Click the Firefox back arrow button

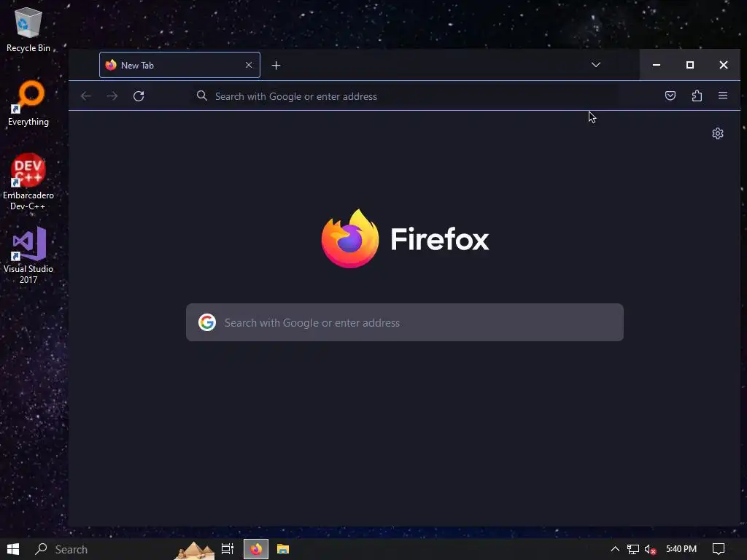pyautogui.click(x=86, y=96)
